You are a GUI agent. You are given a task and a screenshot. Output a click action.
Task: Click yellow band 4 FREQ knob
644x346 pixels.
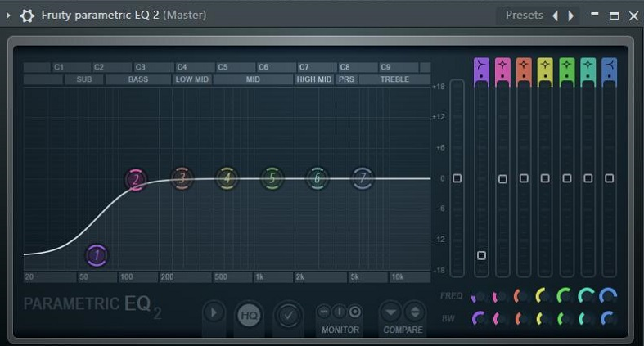(543, 297)
